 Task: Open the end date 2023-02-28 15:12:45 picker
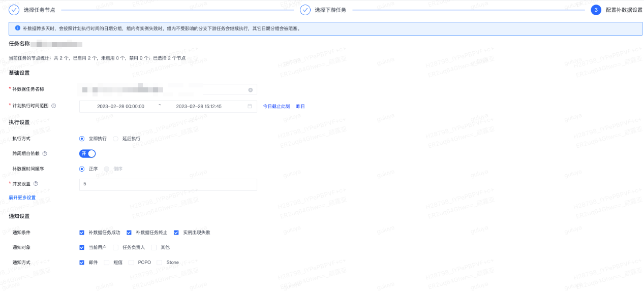click(198, 107)
